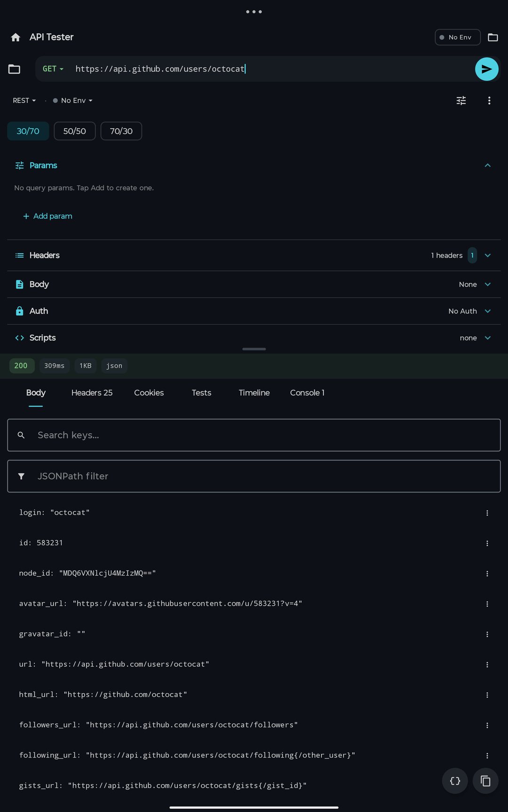Click the JSONPath funnel filter icon
This screenshot has height=812, width=508.
click(21, 476)
